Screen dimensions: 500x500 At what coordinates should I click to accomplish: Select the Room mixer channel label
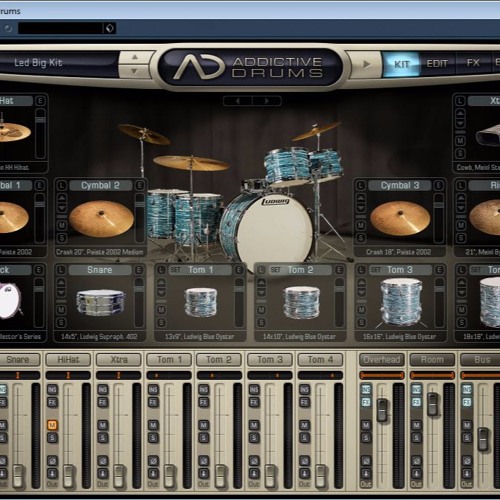pos(432,360)
